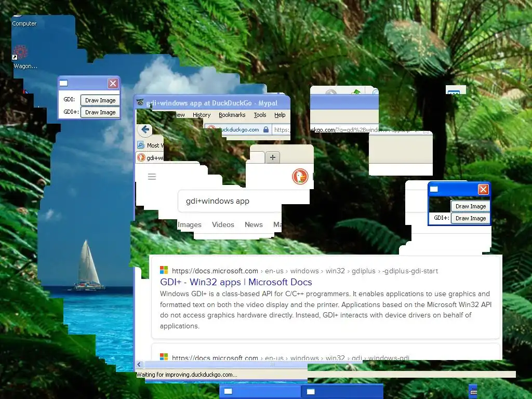Close the faded GDI test window
The width and height of the screenshot is (532, 399).
pyautogui.click(x=113, y=83)
